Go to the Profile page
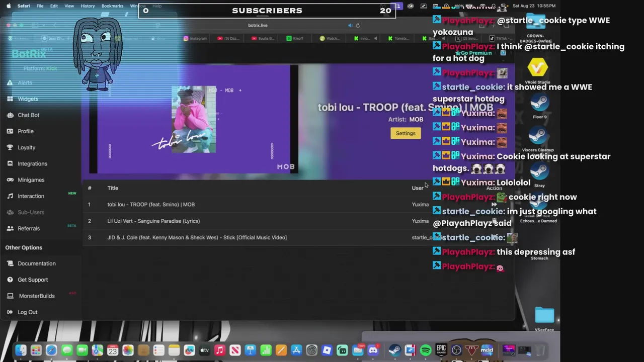 (x=26, y=131)
